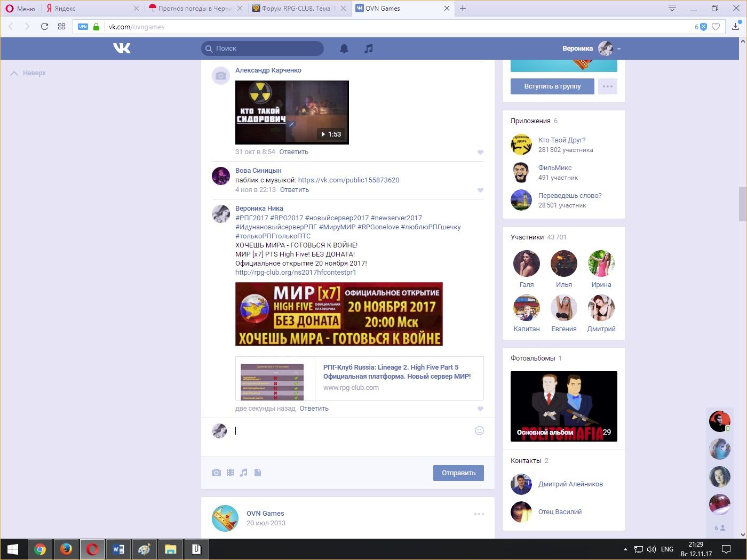The height and width of the screenshot is (560, 747).
Task: Open the Speed Dial start page
Action: coord(61,27)
